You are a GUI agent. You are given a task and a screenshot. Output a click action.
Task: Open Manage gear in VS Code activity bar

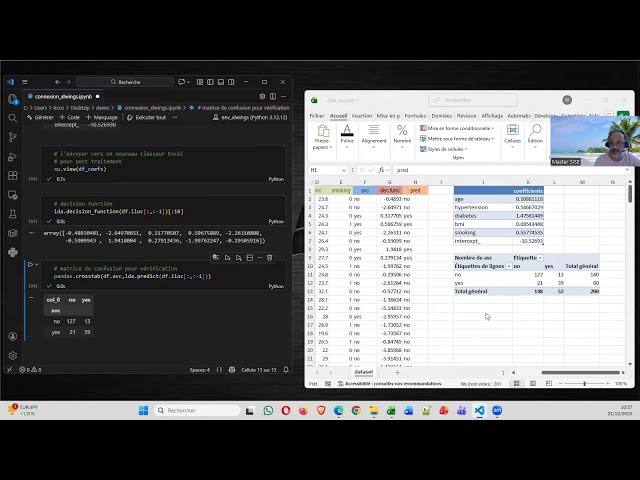point(13,356)
